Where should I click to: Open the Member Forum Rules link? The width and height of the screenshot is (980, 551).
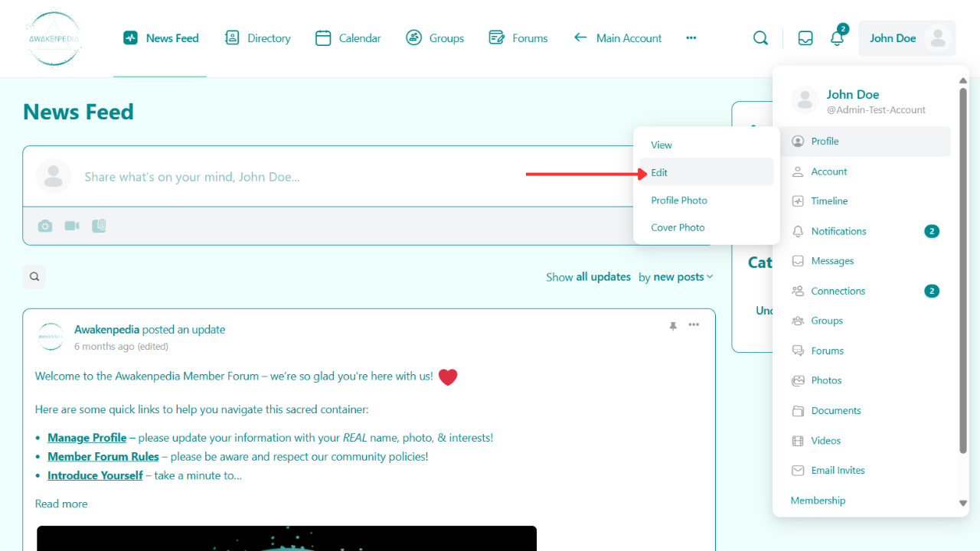pos(103,457)
